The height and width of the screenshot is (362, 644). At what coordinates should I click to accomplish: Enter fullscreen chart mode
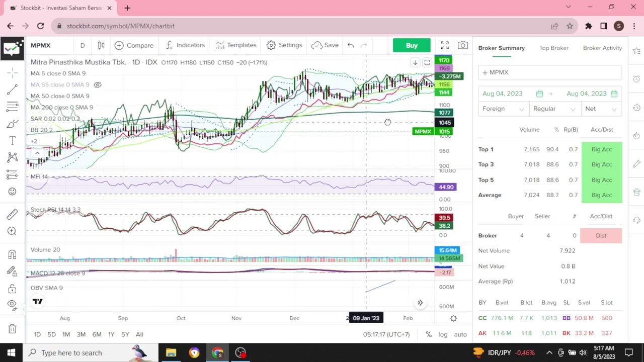point(445,46)
